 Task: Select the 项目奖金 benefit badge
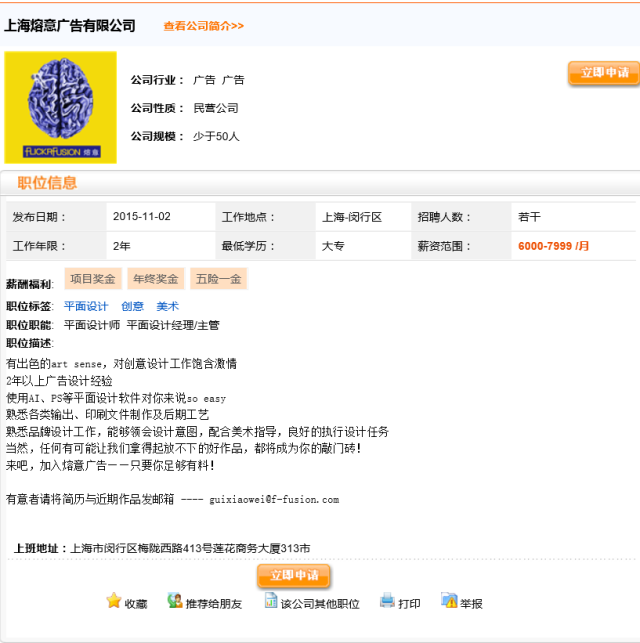click(93, 279)
